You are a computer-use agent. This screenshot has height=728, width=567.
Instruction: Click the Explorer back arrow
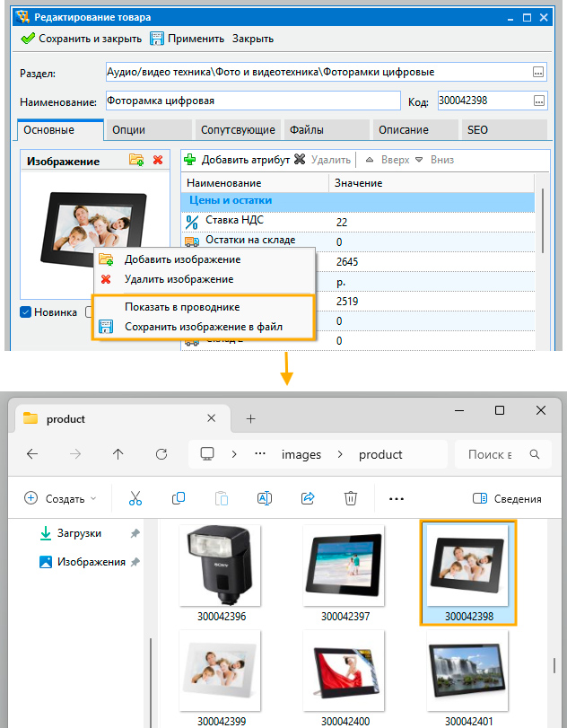coord(32,454)
